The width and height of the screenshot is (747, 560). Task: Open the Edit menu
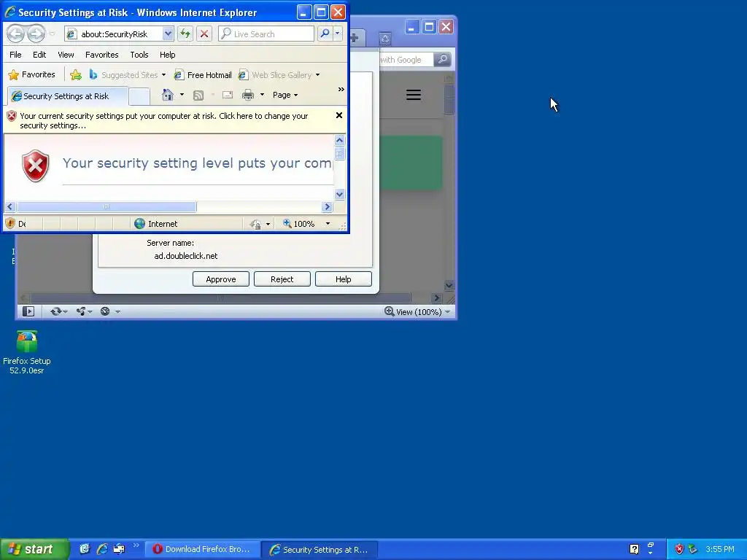39,55
